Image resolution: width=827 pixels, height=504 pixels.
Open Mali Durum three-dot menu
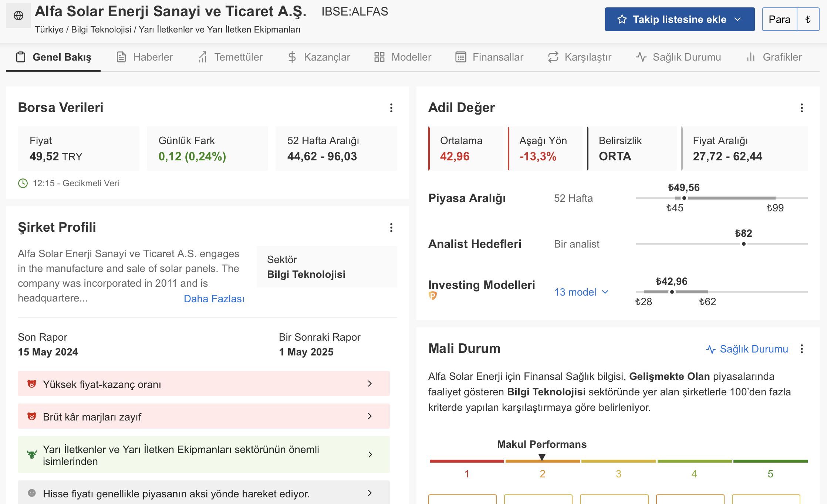pyautogui.click(x=802, y=349)
